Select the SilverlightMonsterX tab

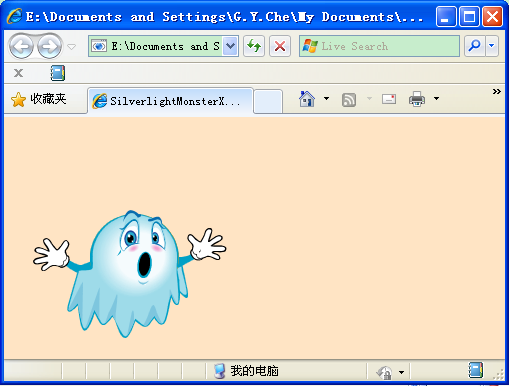(170, 101)
